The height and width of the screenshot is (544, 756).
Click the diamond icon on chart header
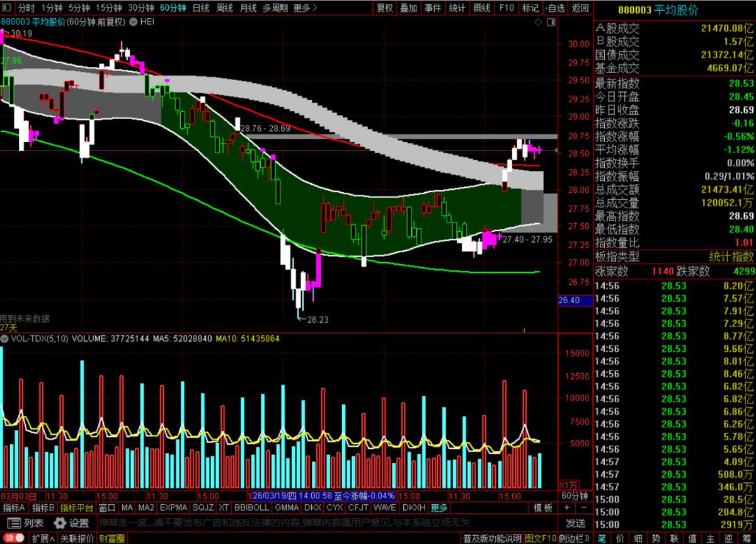coord(538,22)
